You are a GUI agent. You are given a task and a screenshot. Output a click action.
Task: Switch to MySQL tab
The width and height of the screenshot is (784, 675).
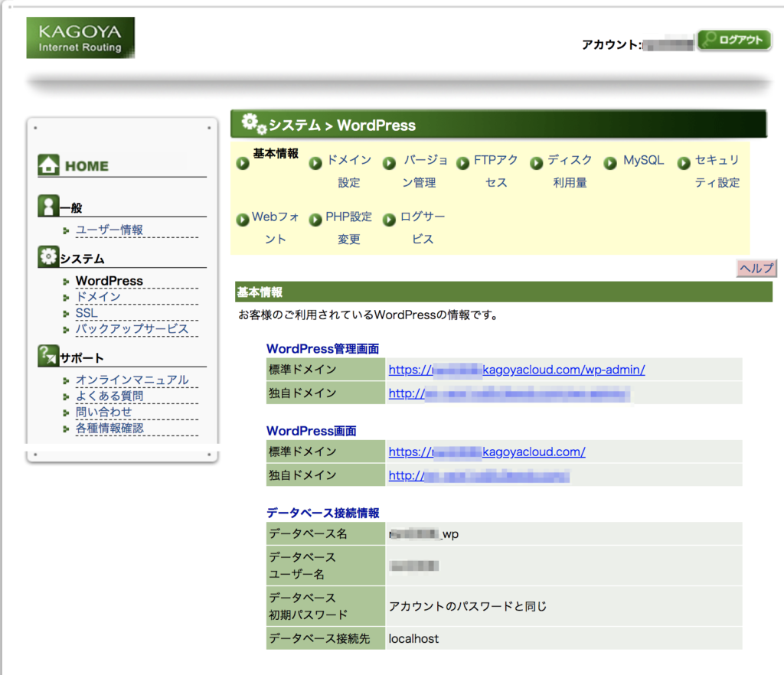click(x=643, y=161)
